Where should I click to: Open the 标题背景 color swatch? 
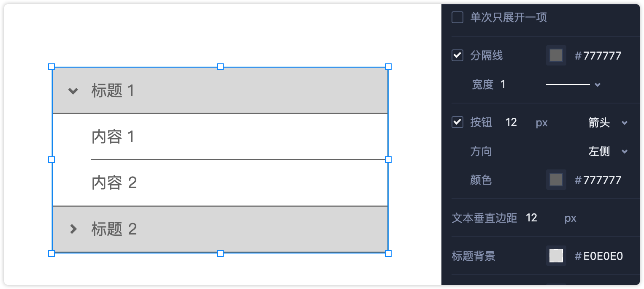coord(556,256)
